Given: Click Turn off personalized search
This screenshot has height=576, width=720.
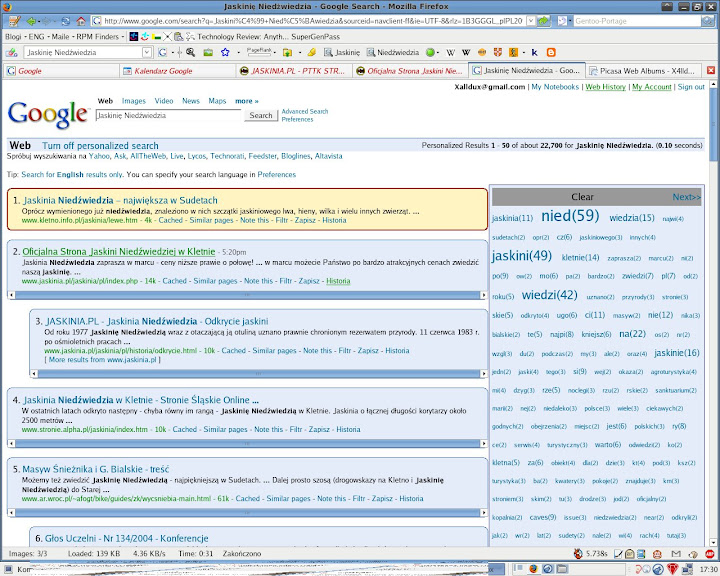Looking at the screenshot, I should (x=100, y=146).
